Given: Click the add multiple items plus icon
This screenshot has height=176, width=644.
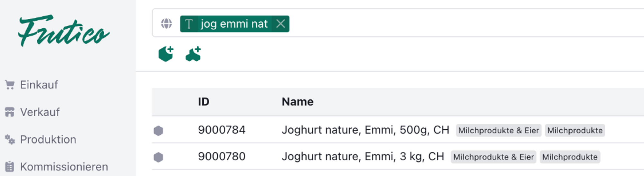Looking at the screenshot, I should [193, 54].
